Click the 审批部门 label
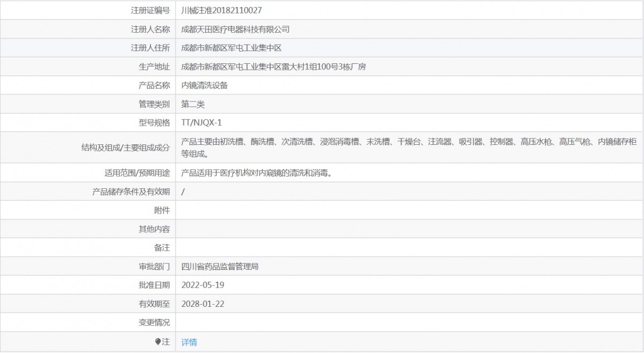The height and width of the screenshot is (353, 644). point(154,266)
